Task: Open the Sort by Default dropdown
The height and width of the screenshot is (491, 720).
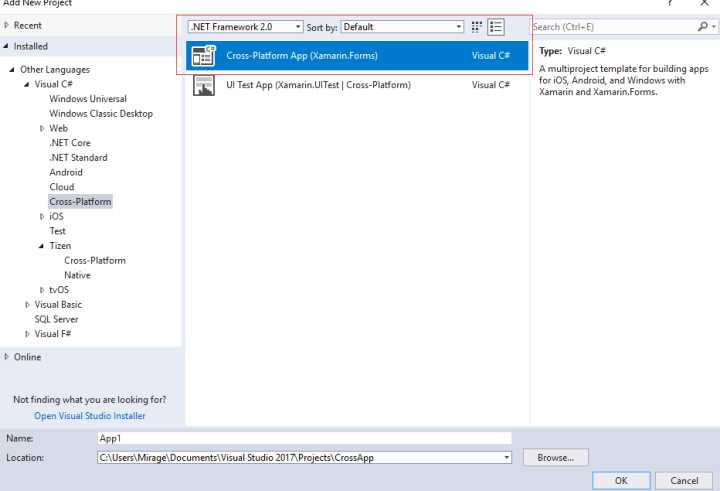Action: (x=402, y=27)
